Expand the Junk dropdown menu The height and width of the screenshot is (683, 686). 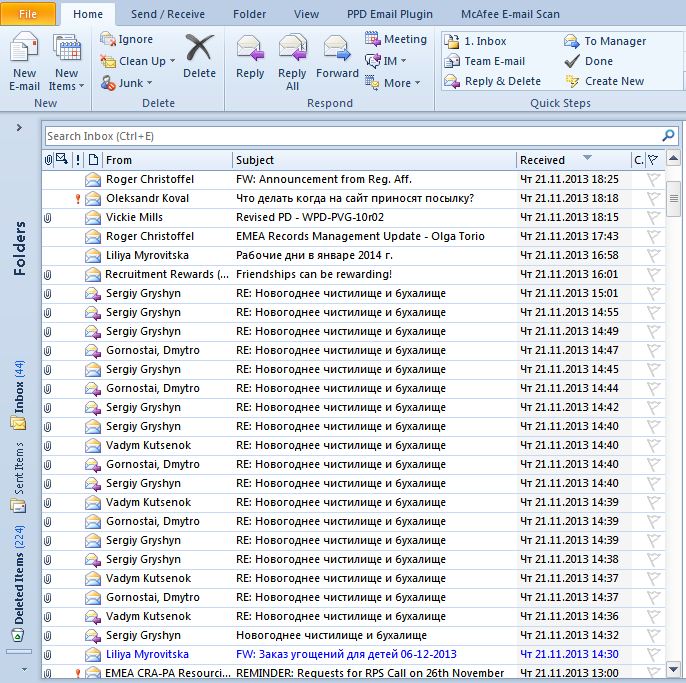click(x=131, y=83)
